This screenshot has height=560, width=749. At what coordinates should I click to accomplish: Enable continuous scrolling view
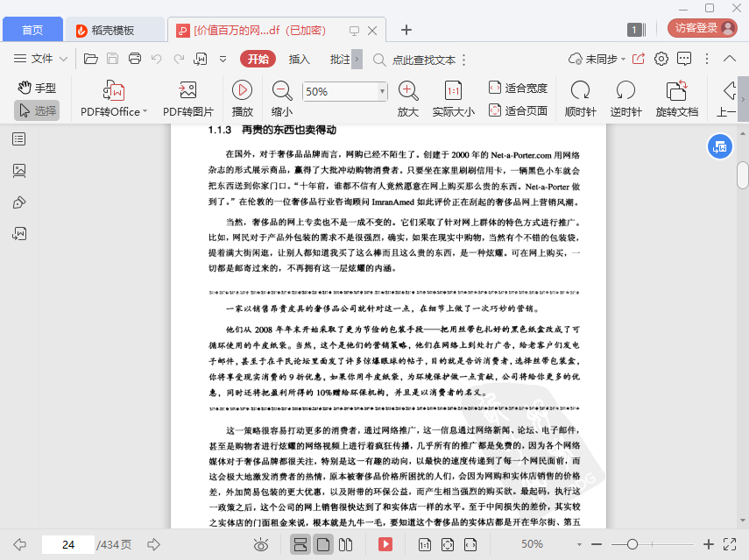pyautogui.click(x=300, y=544)
